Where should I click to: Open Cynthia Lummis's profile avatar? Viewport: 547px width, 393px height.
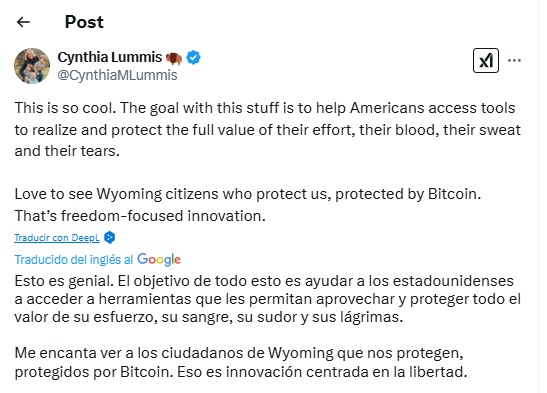[x=32, y=66]
